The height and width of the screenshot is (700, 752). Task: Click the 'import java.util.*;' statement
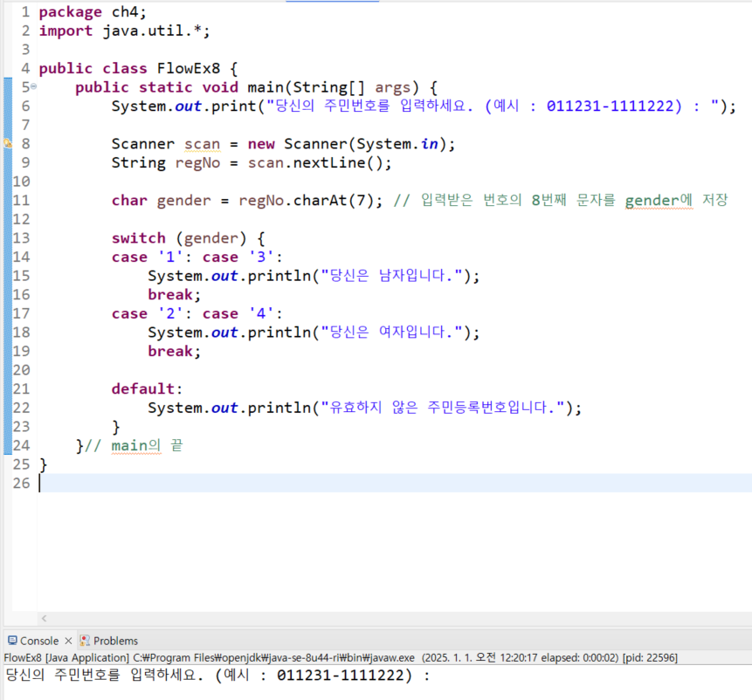[124, 31]
